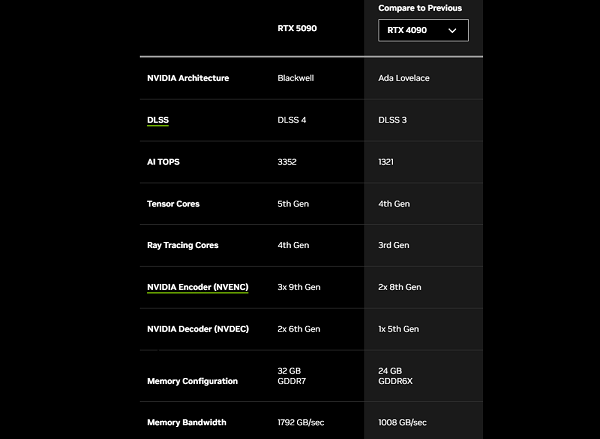The image size is (600, 439).
Task: Open the DLSS underlined link
Action: point(158,120)
